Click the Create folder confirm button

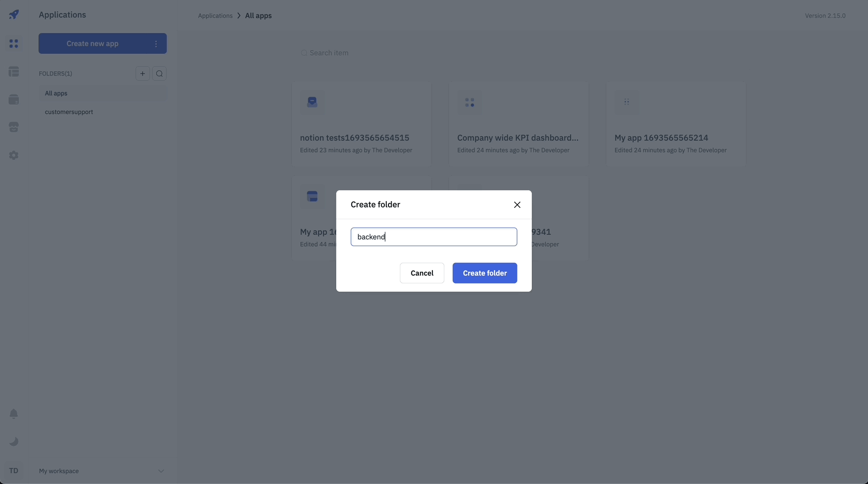tap(485, 273)
